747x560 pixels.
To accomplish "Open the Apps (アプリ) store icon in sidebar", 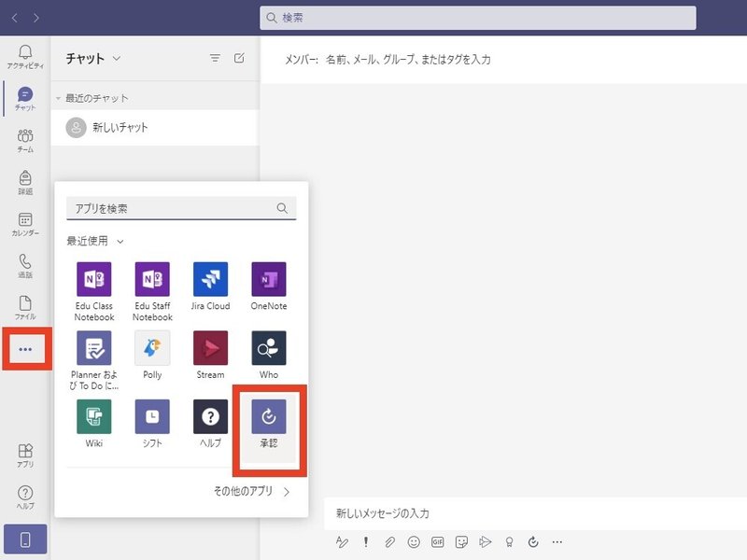I will point(25,455).
